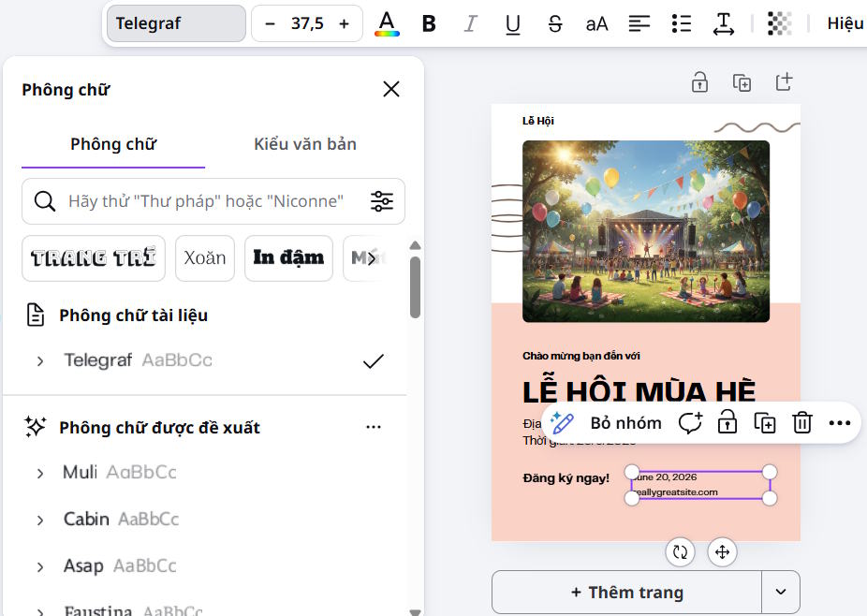The image size is (867, 616).
Task: Select the Phông chữ tab
Action: 112,144
